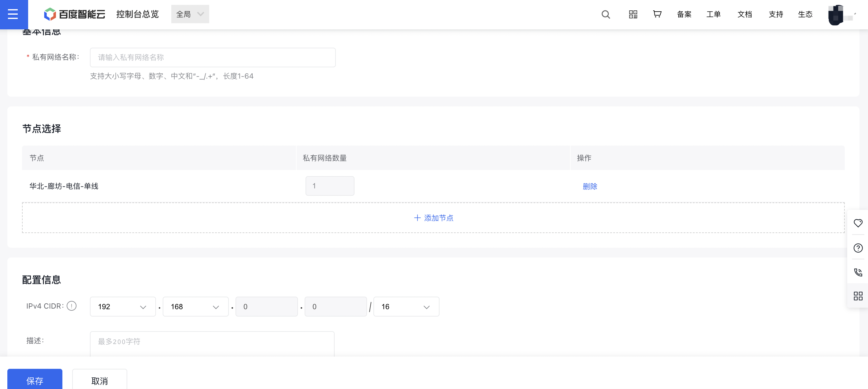Viewport: 868px width, 389px height.
Task: Open the search magnifier icon
Action: click(606, 14)
